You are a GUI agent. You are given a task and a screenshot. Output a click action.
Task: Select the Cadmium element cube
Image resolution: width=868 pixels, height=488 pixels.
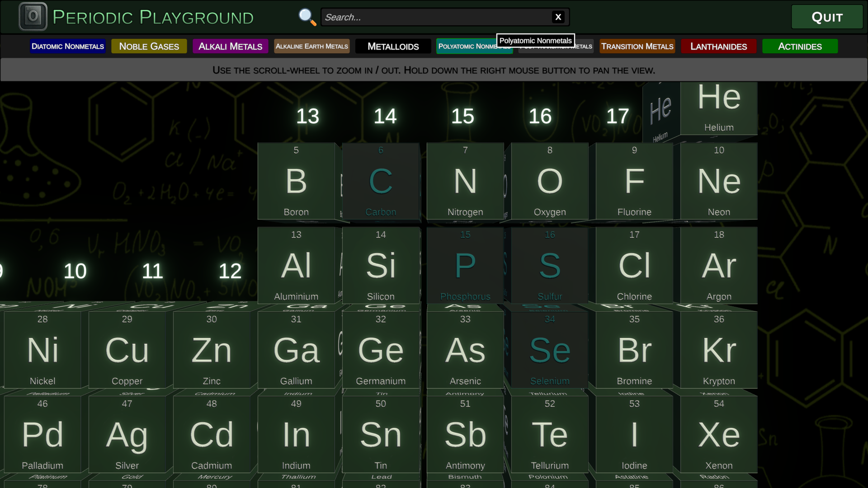(x=212, y=435)
